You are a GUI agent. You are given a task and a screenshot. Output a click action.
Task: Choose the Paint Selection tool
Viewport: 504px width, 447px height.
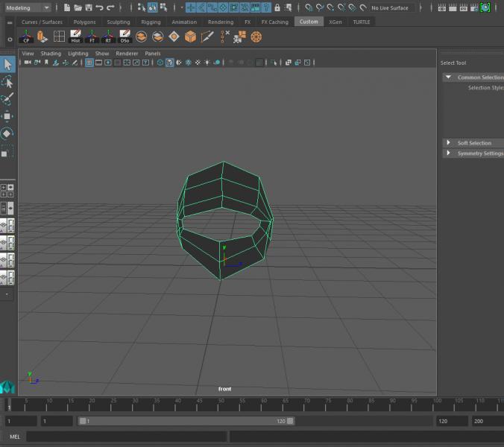[x=7, y=99]
